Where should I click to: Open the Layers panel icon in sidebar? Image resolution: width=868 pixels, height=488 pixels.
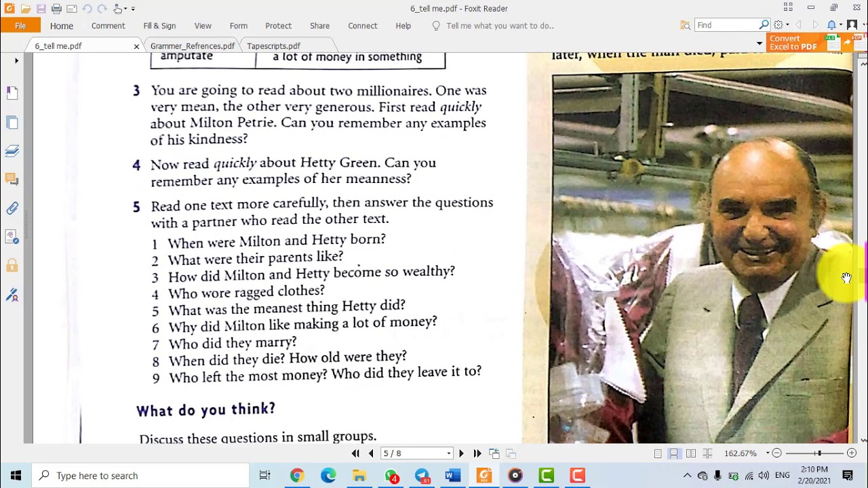tap(12, 150)
